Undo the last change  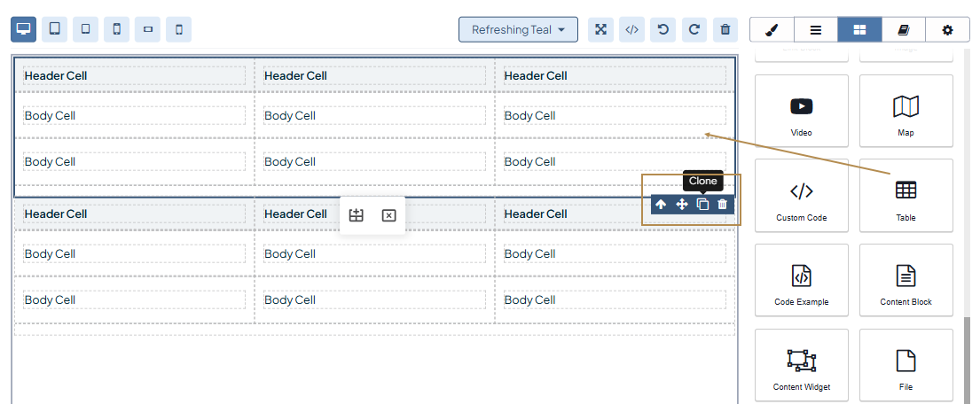(x=662, y=29)
